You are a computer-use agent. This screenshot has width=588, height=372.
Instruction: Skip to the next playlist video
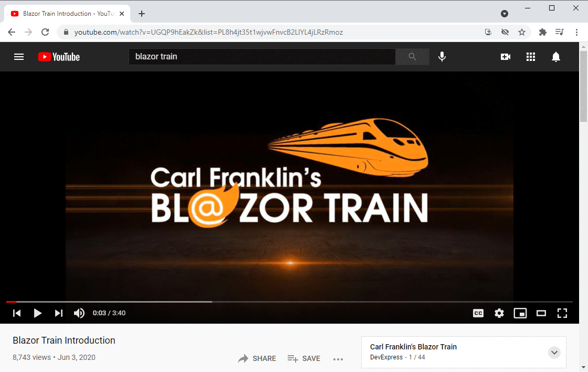pyautogui.click(x=58, y=313)
